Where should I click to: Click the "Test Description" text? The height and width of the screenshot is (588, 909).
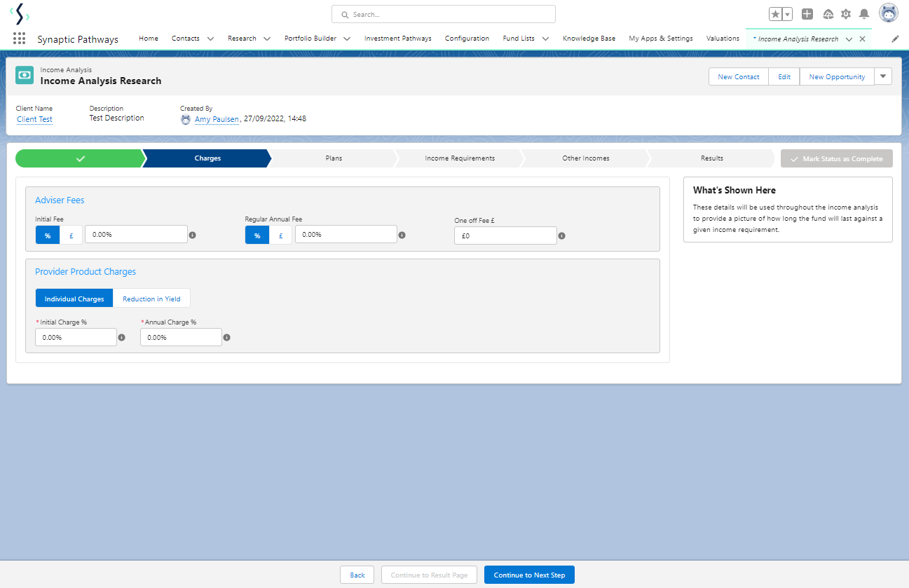pos(116,118)
